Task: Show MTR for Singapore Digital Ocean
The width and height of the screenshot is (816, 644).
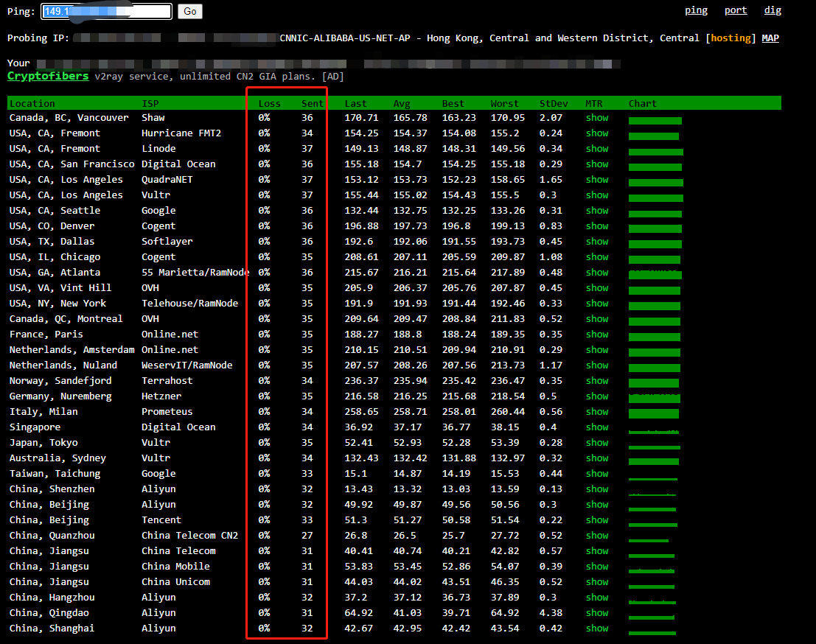Action: tap(597, 427)
